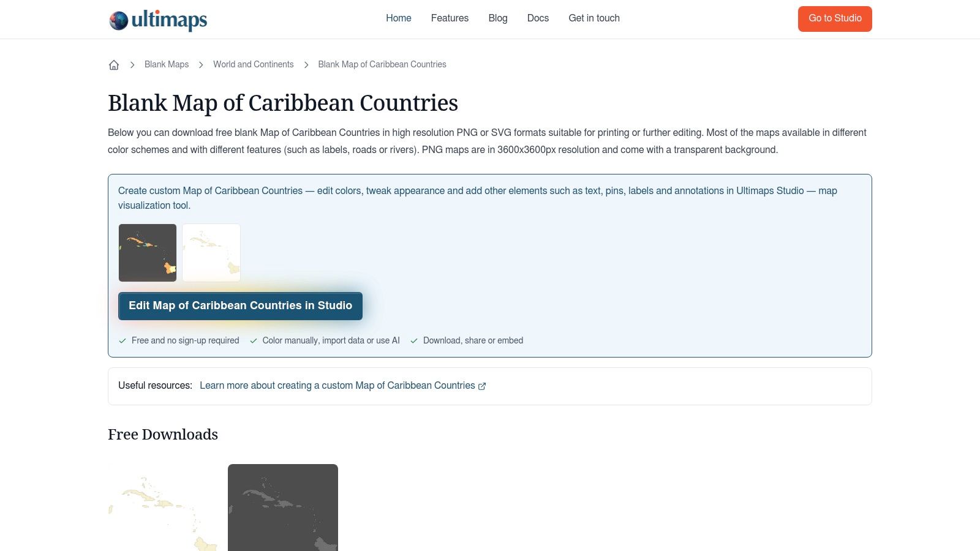This screenshot has width=980, height=551.
Task: Follow the Learn more custom map link
Action: pos(337,386)
